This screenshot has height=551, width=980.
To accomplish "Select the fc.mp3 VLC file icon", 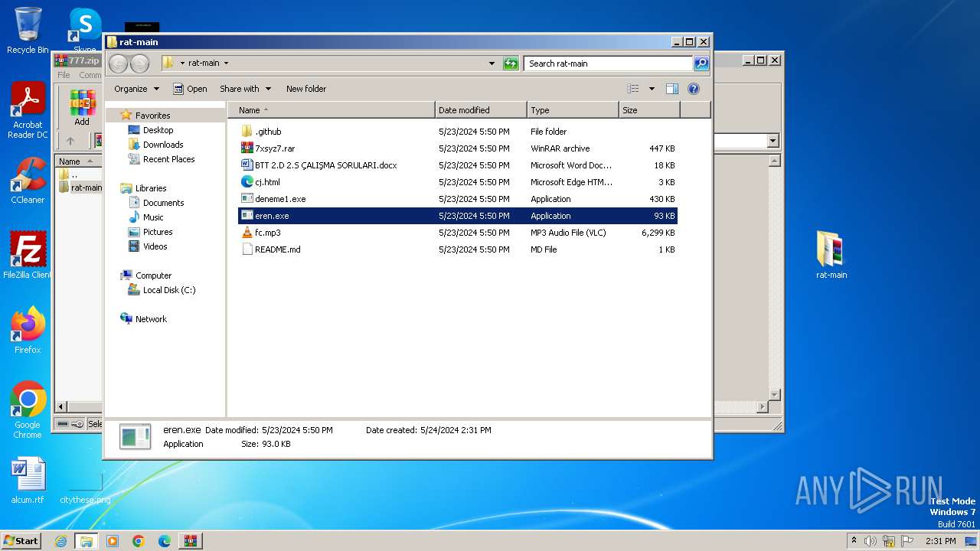I will pyautogui.click(x=247, y=233).
